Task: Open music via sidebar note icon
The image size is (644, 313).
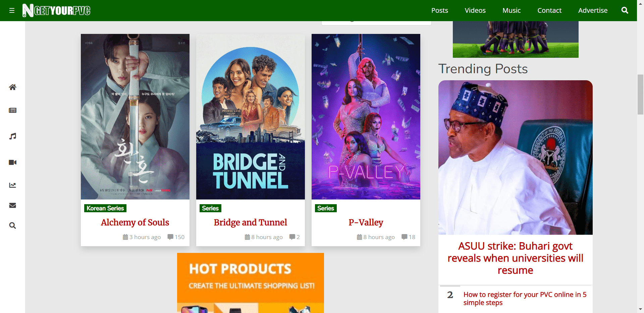Action: click(13, 136)
